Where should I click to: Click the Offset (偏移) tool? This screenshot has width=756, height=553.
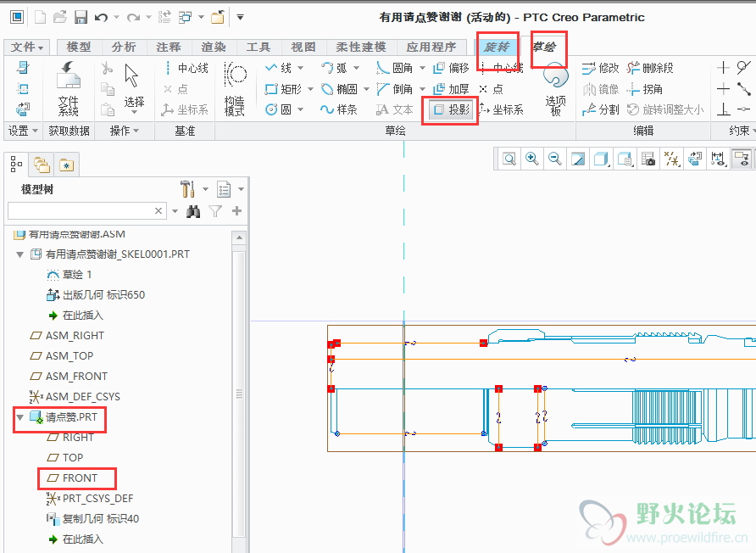(x=451, y=68)
